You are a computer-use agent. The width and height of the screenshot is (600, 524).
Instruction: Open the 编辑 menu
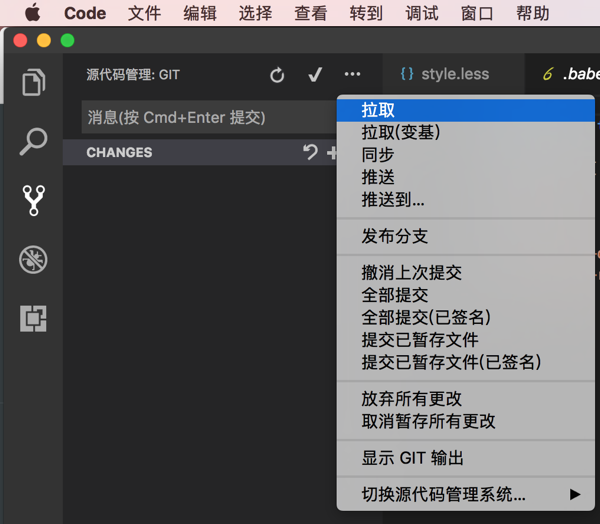[200, 13]
